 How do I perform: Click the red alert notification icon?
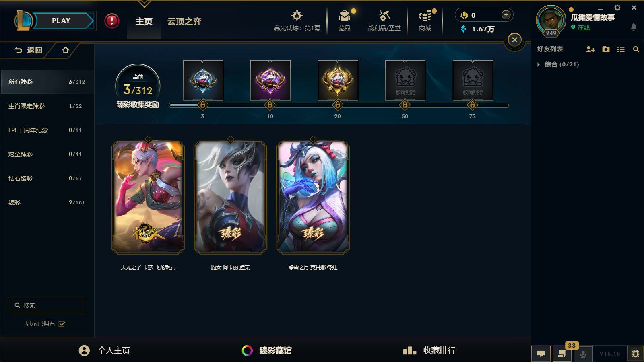112,21
